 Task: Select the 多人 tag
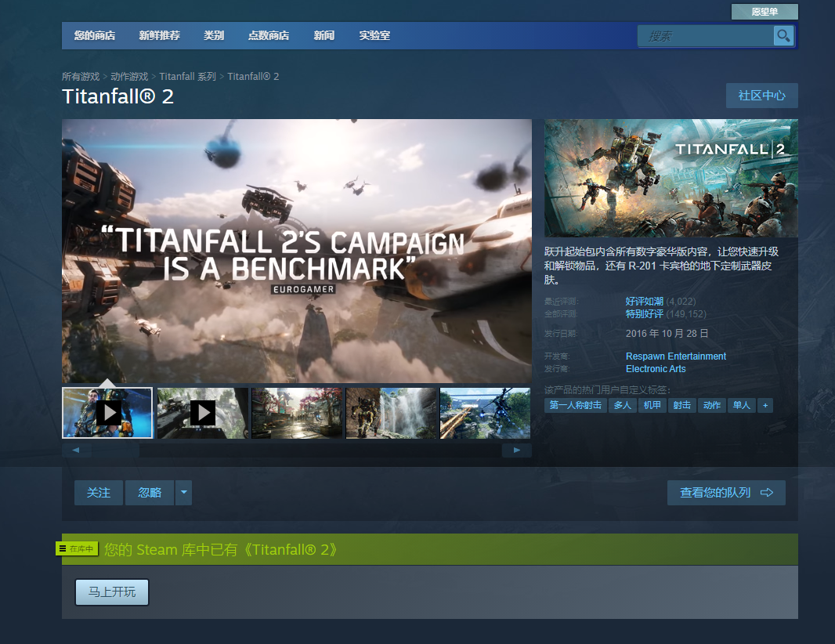click(622, 405)
